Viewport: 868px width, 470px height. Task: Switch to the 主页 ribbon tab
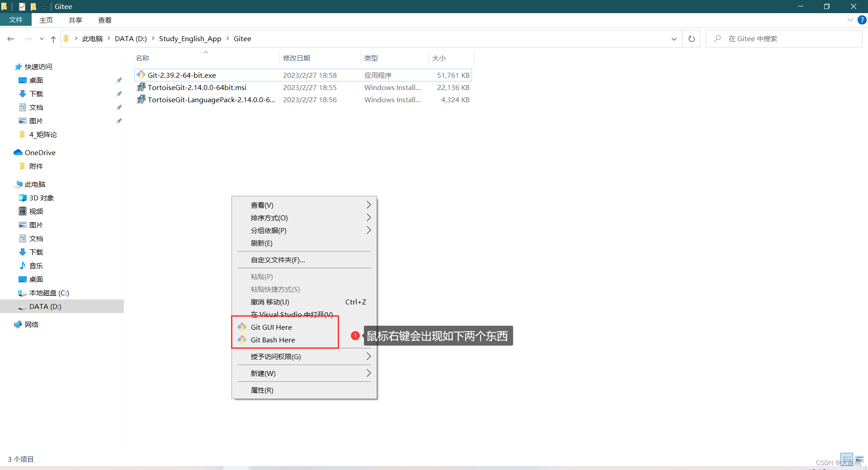click(x=46, y=20)
